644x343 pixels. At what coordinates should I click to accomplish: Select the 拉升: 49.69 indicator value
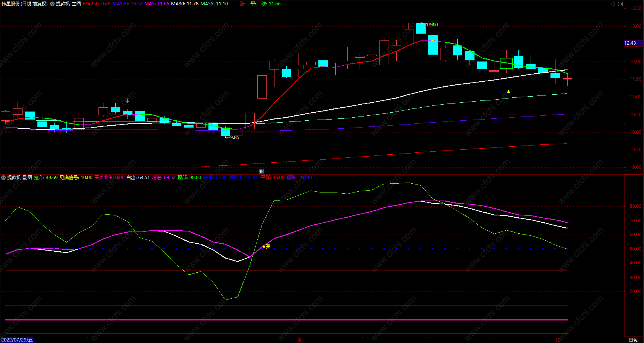coord(46,178)
